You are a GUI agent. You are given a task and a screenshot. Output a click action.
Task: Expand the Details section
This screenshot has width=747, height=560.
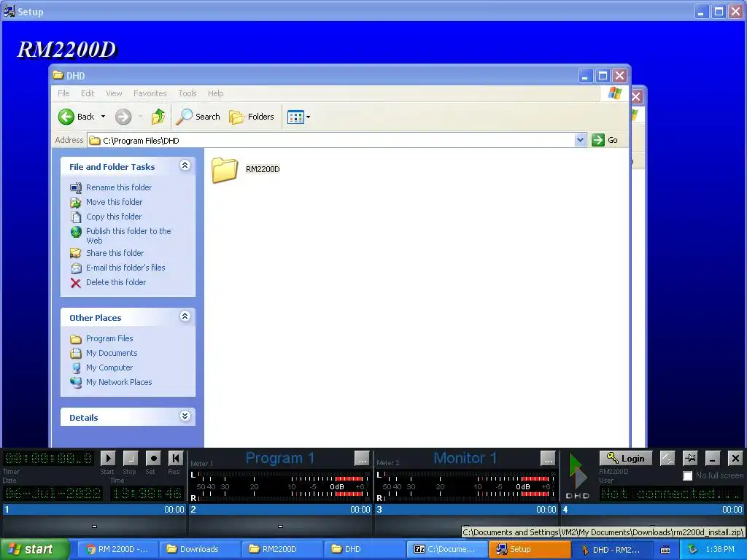(x=185, y=416)
